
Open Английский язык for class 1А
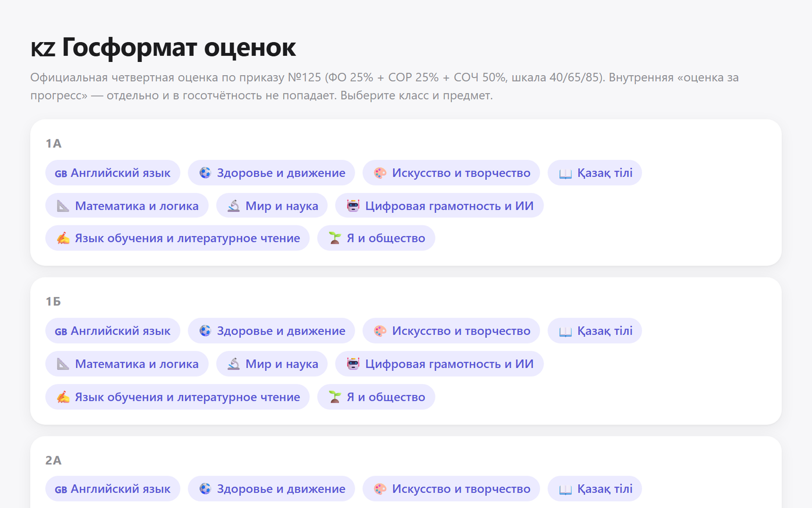point(113,173)
